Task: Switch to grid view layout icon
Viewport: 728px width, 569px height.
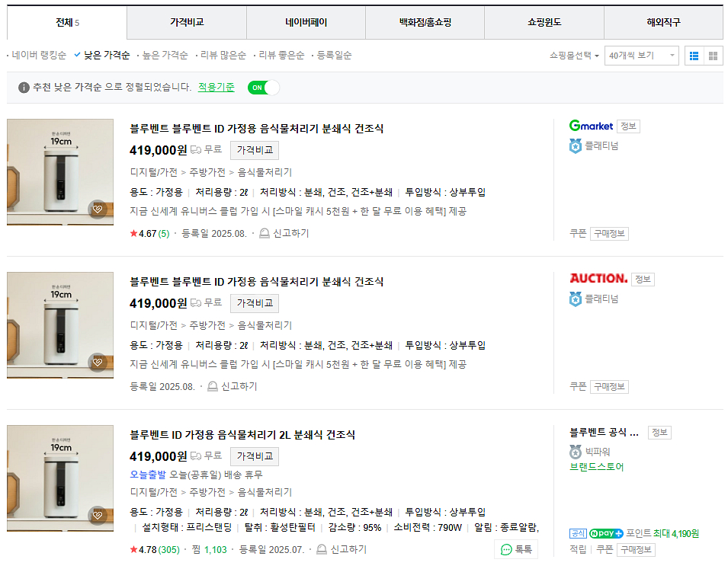Action: [x=714, y=56]
